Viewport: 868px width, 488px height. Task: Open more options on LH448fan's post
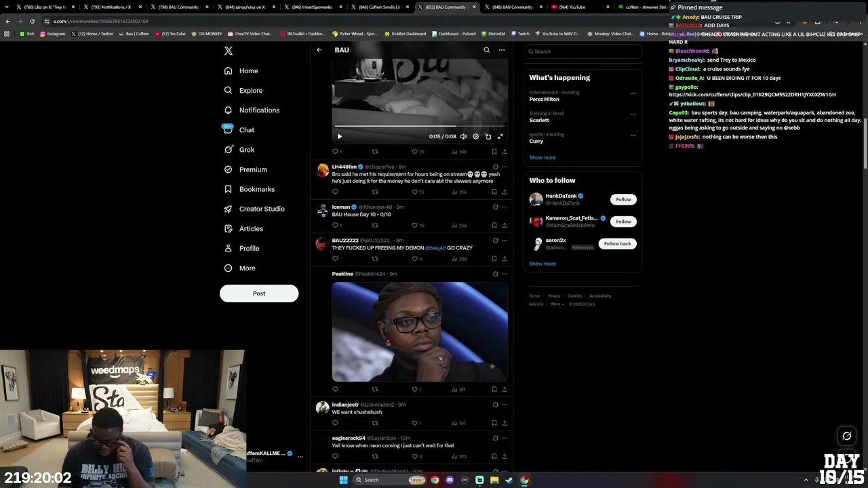click(504, 167)
